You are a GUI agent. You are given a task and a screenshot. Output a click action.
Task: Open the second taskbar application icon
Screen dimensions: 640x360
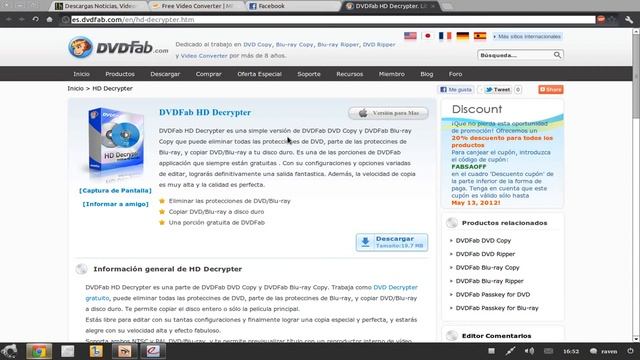pyautogui.click(x=67, y=351)
